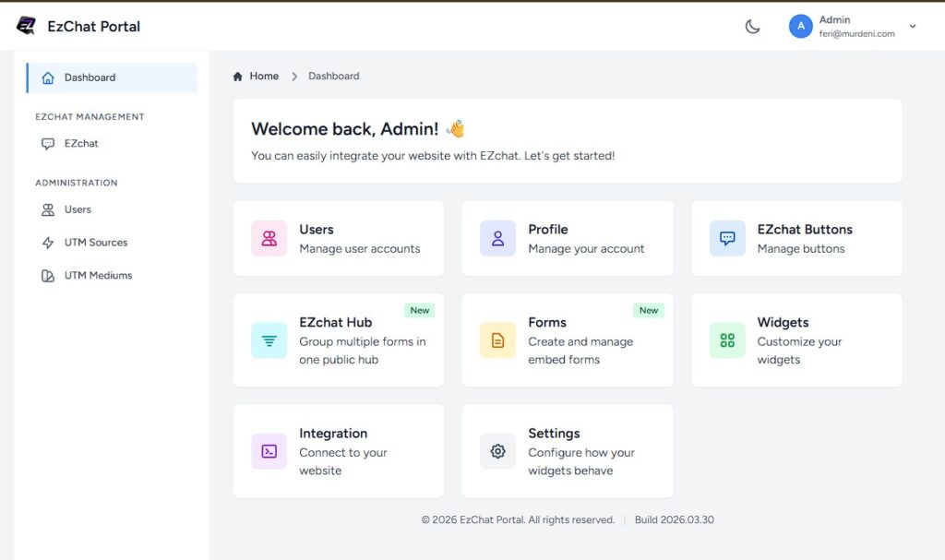Screen dimensions: 945x560
Task: Click the EzChat Portal logo icon
Action: (x=26, y=26)
